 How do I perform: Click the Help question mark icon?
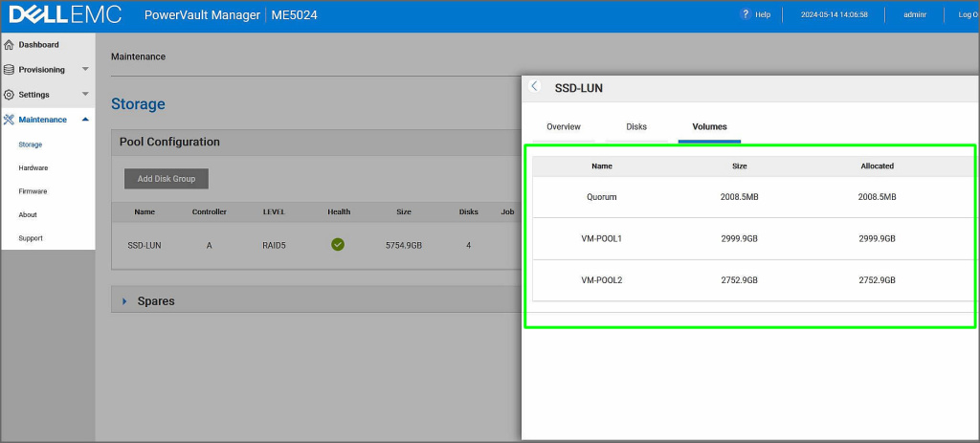pyautogui.click(x=746, y=14)
